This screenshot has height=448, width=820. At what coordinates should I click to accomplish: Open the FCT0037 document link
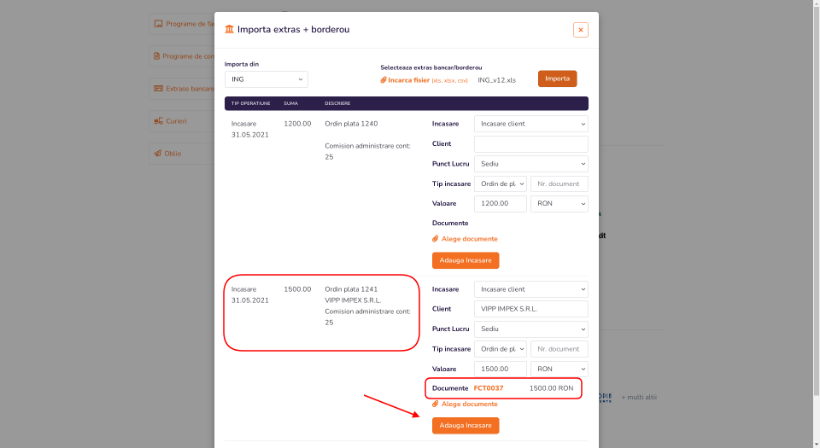[x=488, y=388]
